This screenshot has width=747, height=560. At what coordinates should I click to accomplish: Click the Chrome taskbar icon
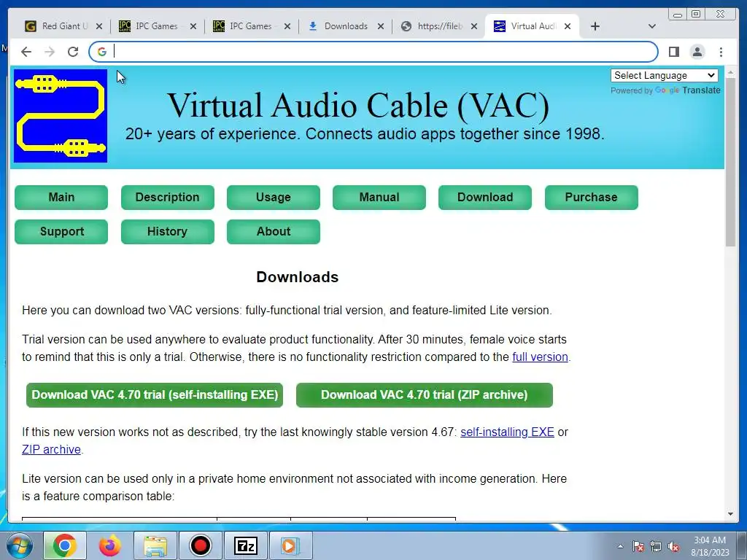pos(64,545)
